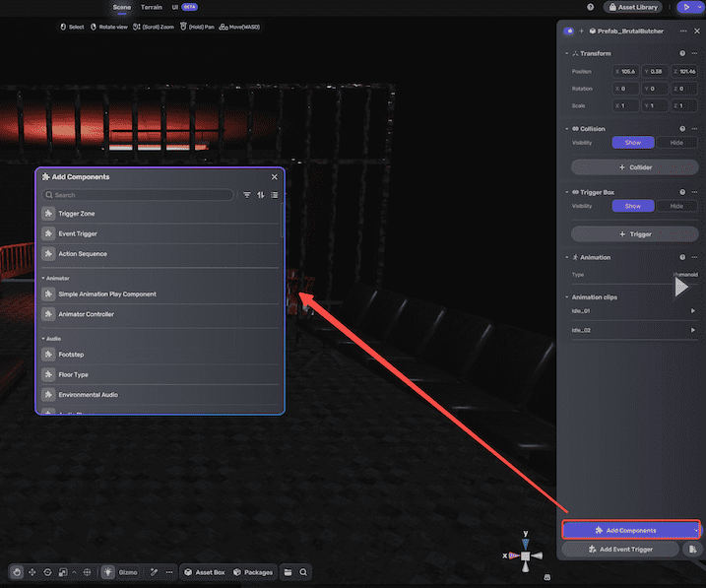Switch to the Terrain tab
Screen dimensions: 706x588
[x=152, y=7]
